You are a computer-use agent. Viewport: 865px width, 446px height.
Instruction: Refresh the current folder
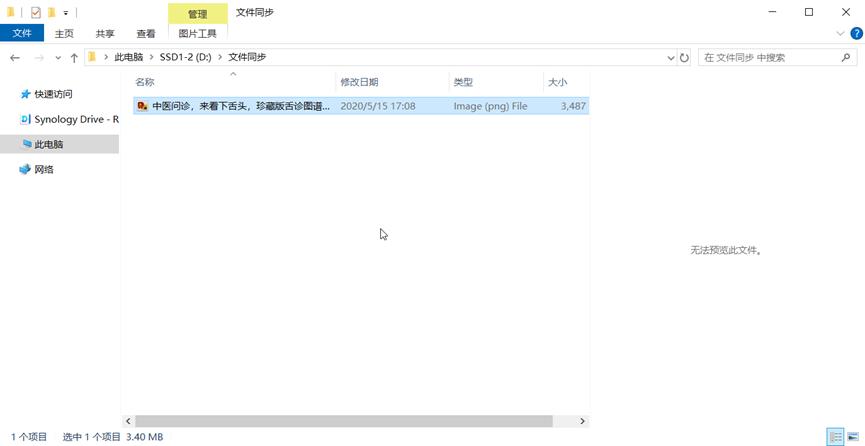click(x=685, y=57)
